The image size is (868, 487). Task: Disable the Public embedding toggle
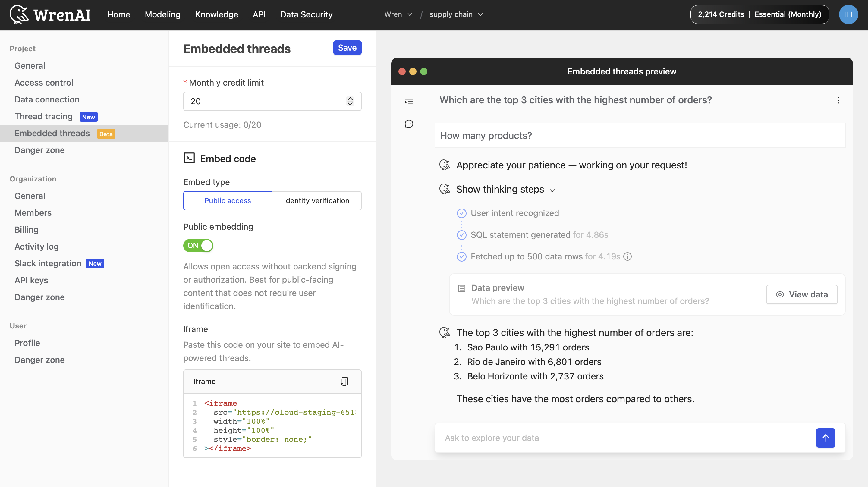coord(198,246)
